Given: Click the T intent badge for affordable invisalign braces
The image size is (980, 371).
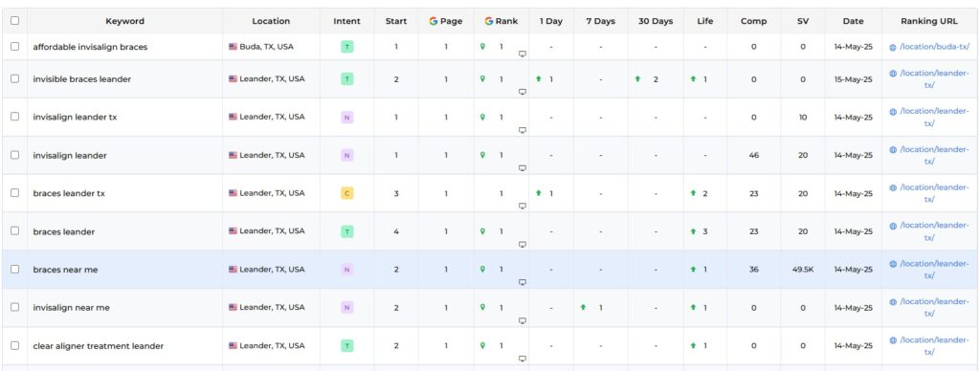Looking at the screenshot, I should click(346, 46).
